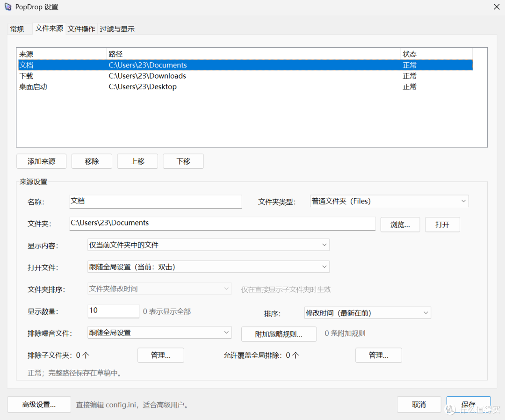Click path C:\Users\23\Downloads in list

[x=147, y=76]
